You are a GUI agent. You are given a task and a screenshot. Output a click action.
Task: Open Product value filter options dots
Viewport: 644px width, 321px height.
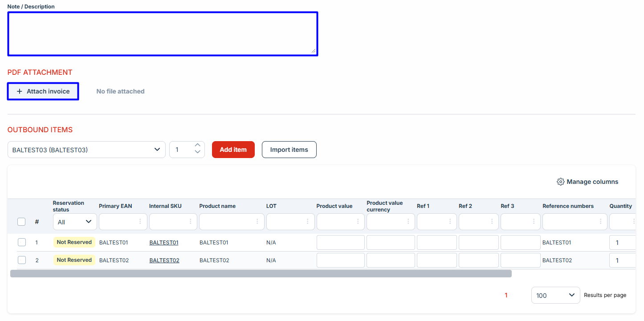click(358, 221)
